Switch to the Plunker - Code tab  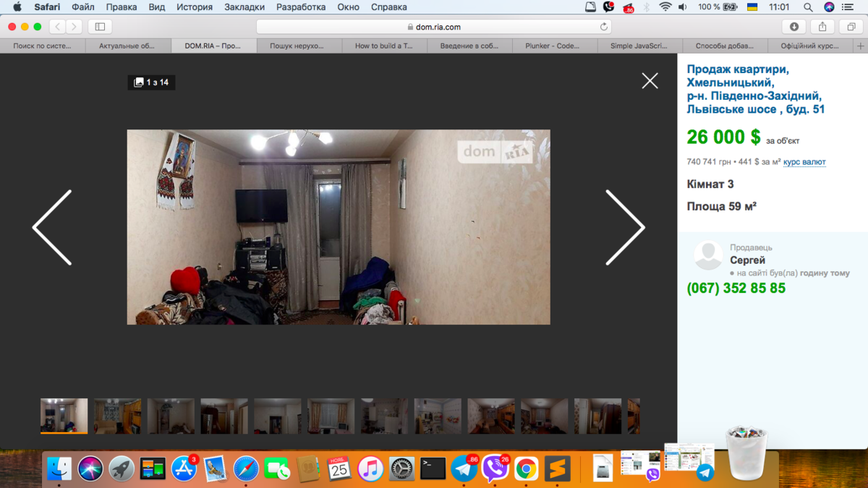(x=555, y=46)
